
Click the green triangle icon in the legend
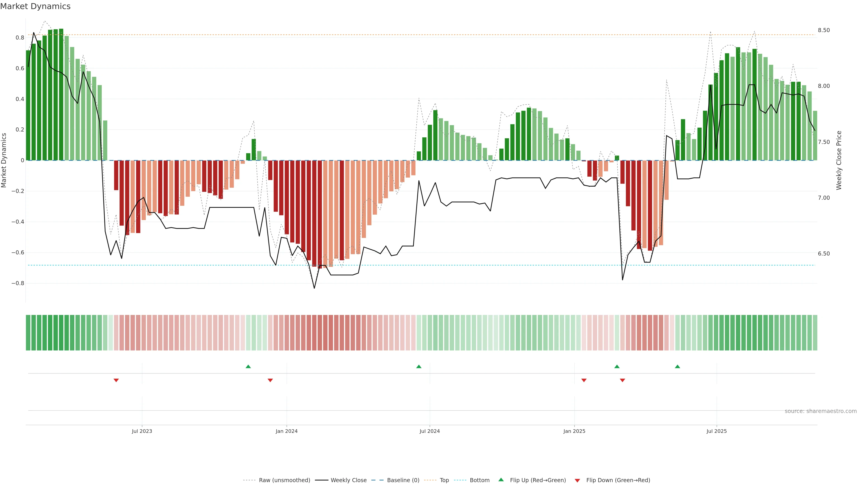pyautogui.click(x=501, y=480)
